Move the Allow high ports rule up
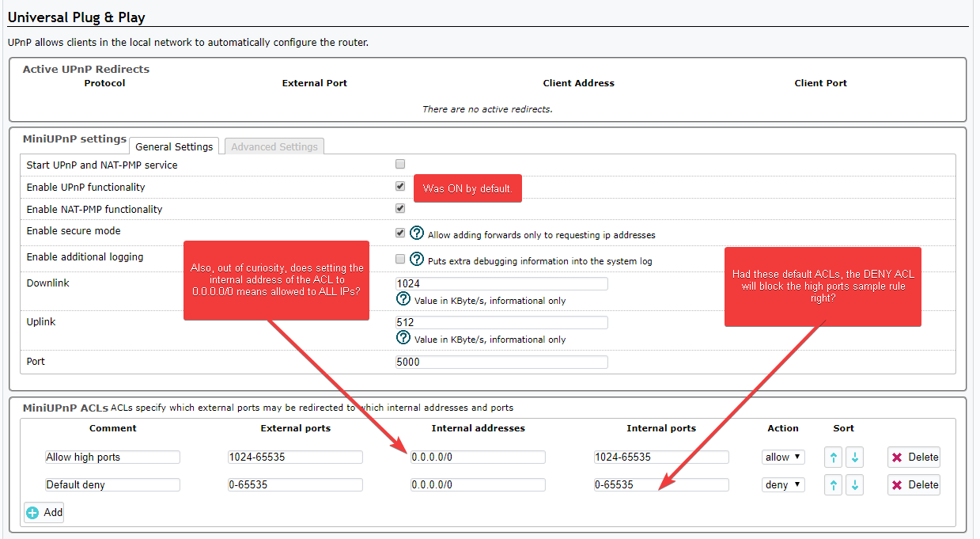 coord(833,457)
